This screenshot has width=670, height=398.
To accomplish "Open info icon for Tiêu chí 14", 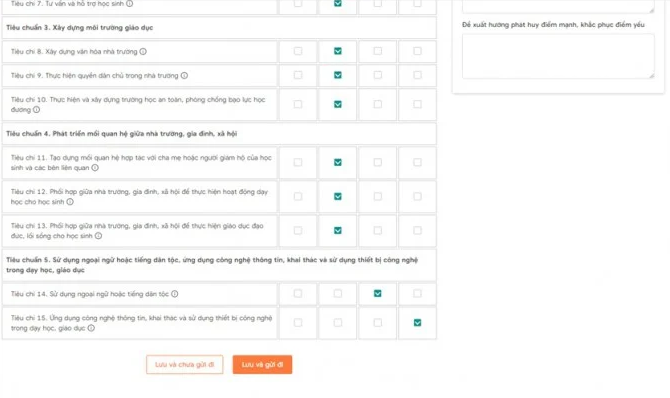I will click(x=175, y=294).
